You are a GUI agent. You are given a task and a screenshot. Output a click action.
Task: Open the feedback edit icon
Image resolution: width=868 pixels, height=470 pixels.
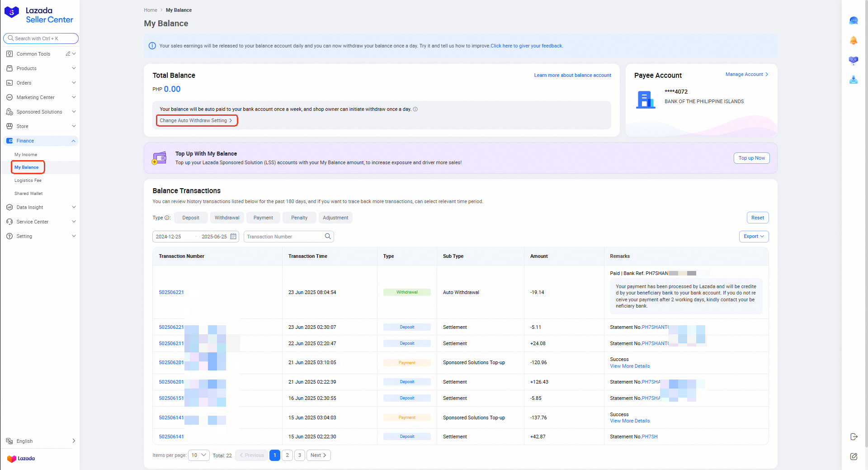(x=854, y=456)
